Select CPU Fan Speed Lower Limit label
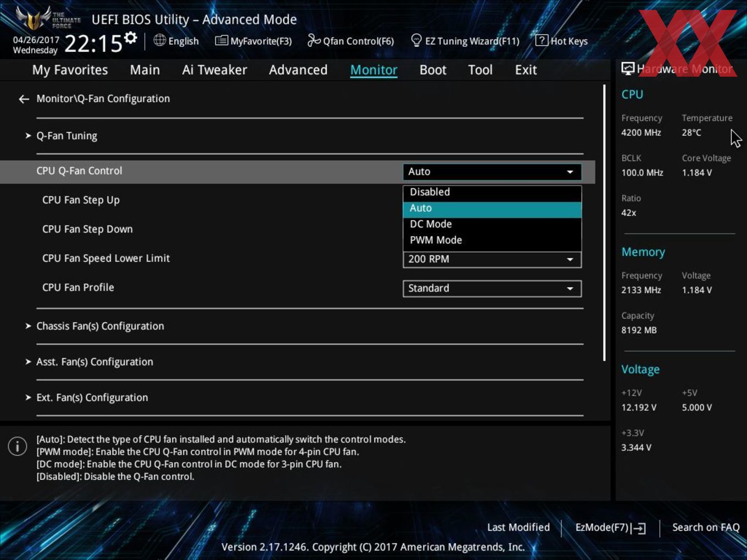Screen dimensions: 747x560 106,258
